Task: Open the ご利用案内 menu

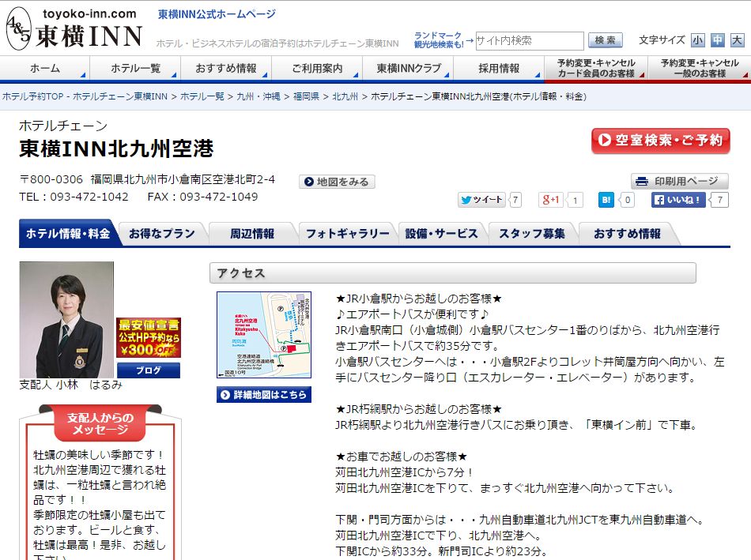Action: (317, 69)
